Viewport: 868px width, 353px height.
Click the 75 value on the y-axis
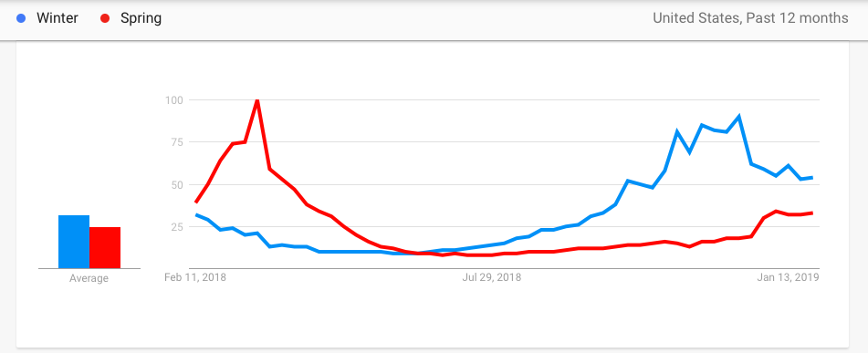176,142
